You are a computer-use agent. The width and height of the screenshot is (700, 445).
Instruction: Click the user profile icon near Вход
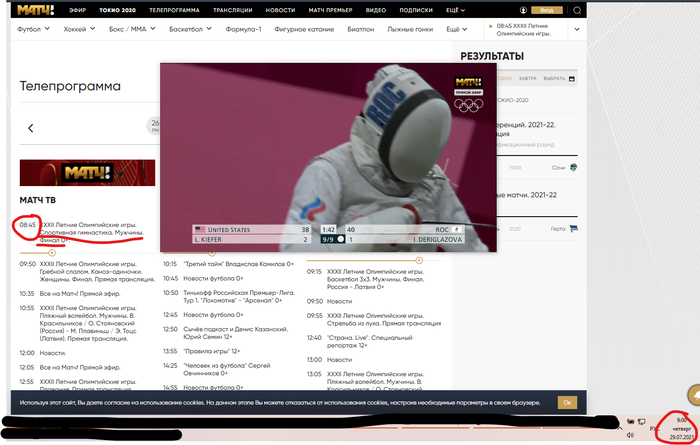[x=523, y=10]
